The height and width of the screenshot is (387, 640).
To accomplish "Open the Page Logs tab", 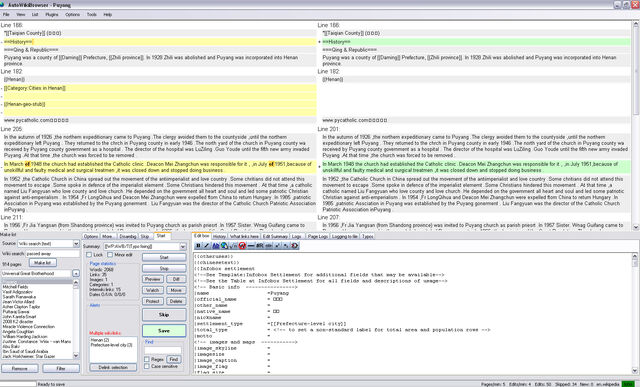I will 318,236.
